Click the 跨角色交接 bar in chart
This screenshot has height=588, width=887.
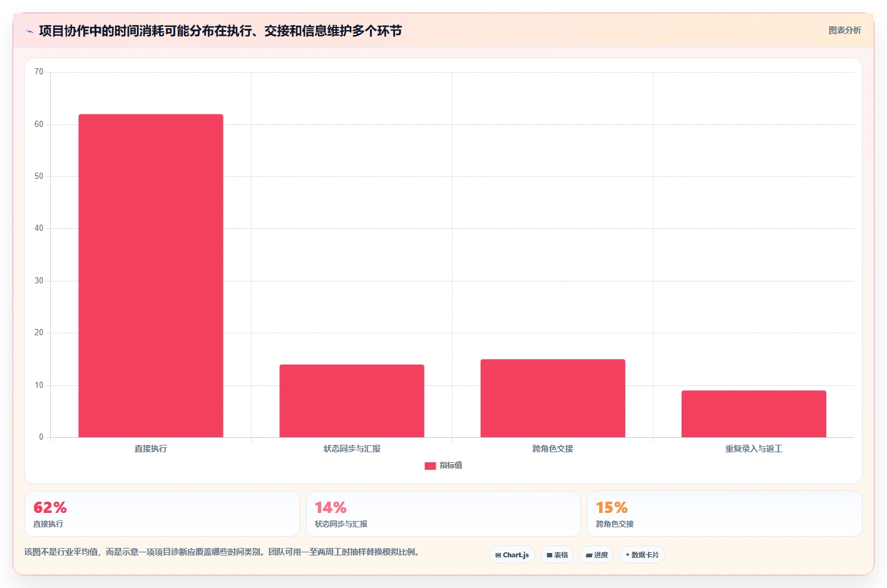(553, 398)
